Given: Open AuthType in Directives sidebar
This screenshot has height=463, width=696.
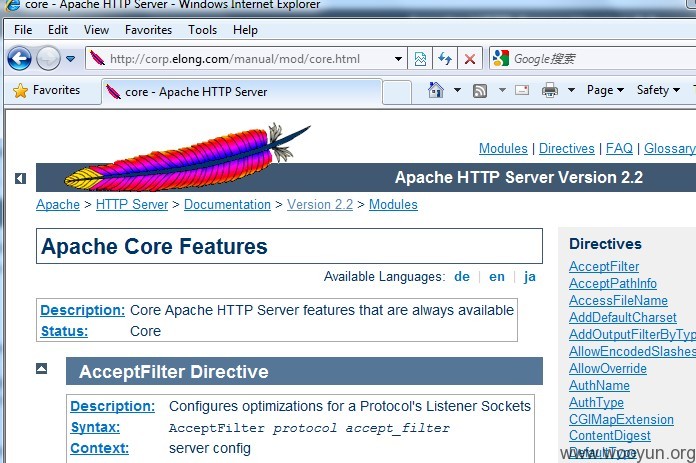Looking at the screenshot, I should [x=596, y=402].
